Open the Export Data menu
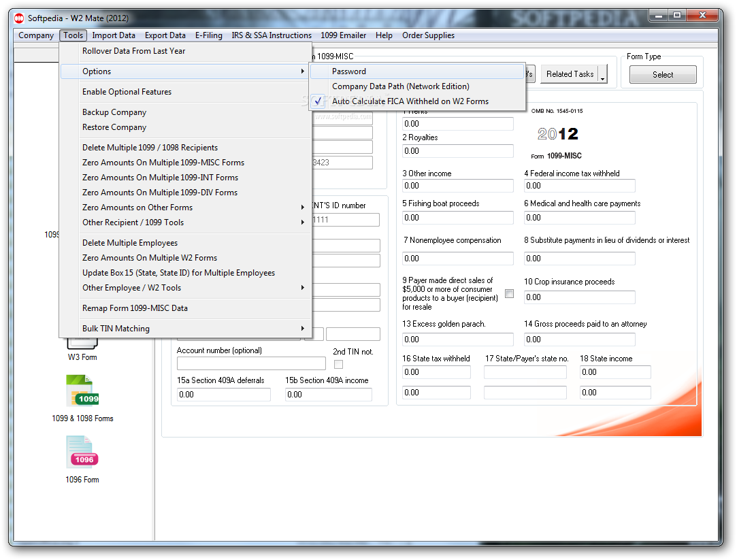 (x=165, y=35)
